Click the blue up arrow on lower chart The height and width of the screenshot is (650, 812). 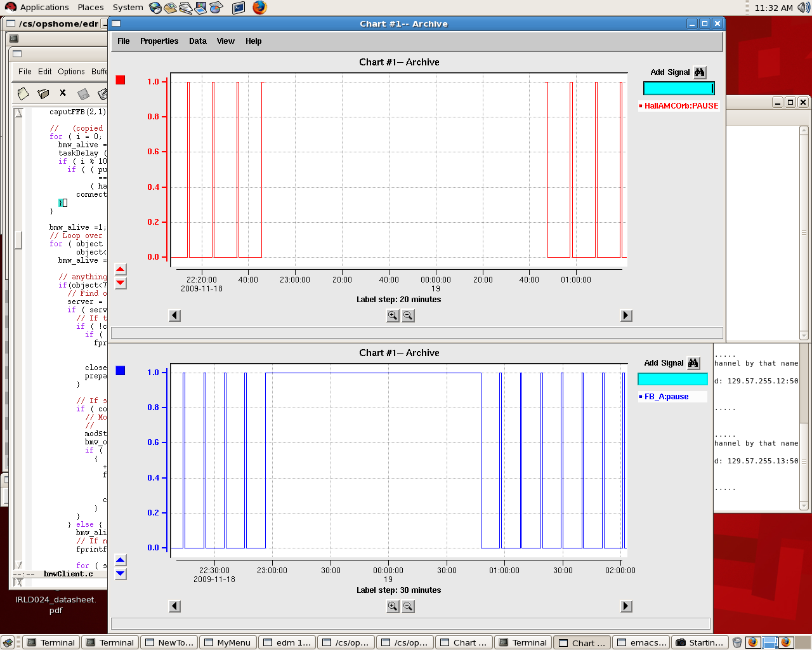[121, 560]
